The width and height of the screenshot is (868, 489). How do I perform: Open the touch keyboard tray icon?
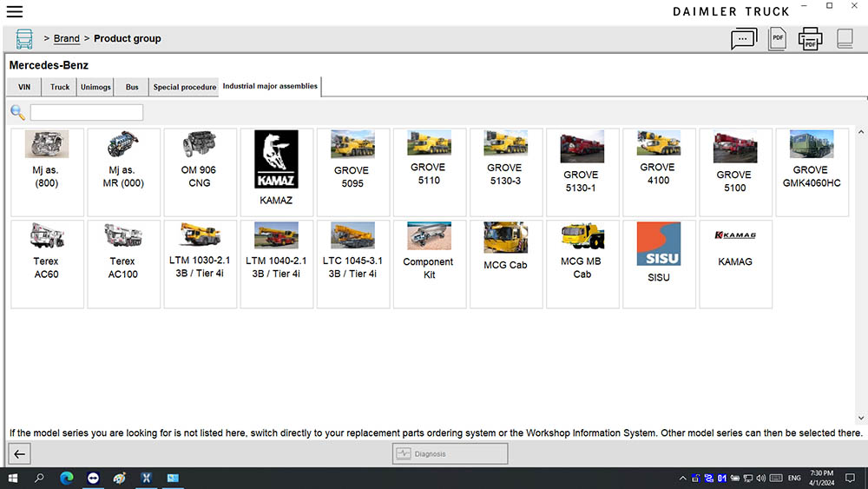pos(775,478)
